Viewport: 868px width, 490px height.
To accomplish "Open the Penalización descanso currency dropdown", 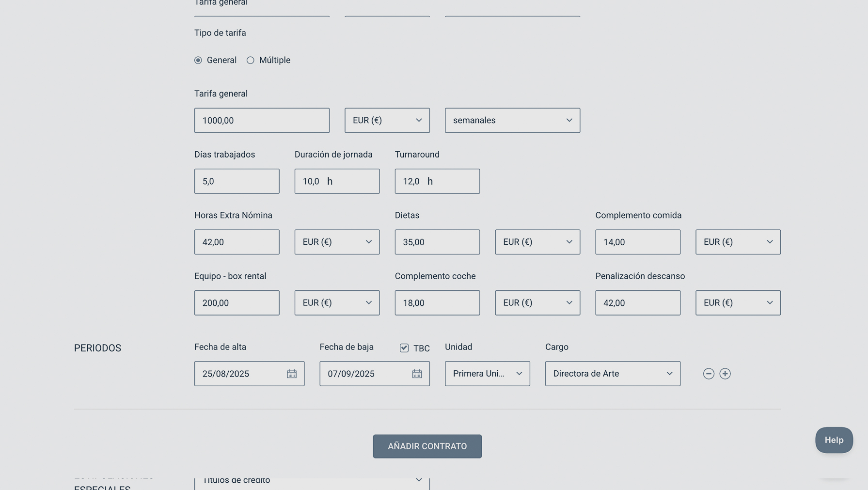I will 738,303.
